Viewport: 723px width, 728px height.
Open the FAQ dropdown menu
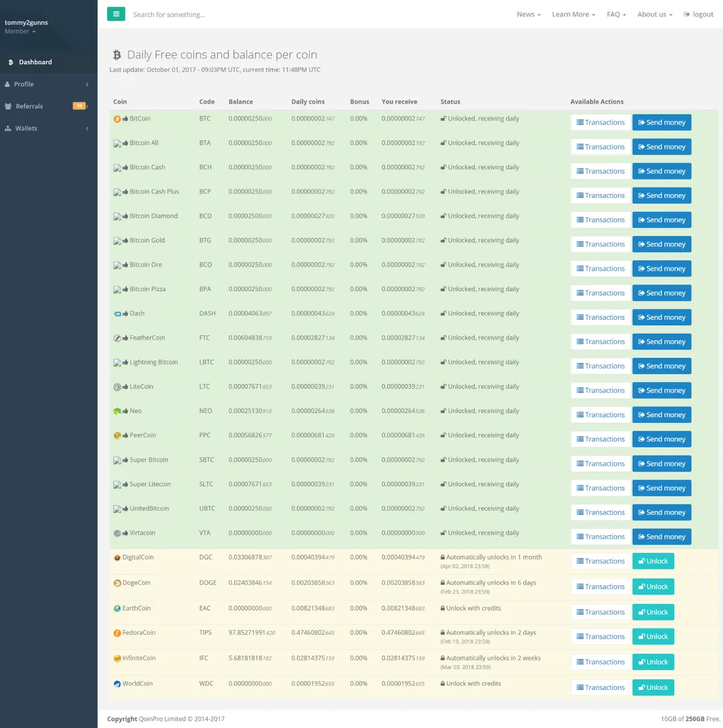click(x=616, y=14)
